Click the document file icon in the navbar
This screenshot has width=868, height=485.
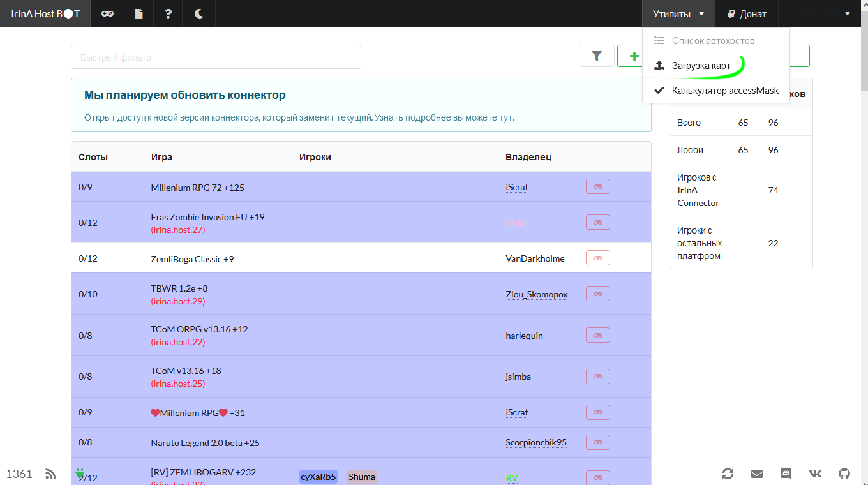pos(138,13)
